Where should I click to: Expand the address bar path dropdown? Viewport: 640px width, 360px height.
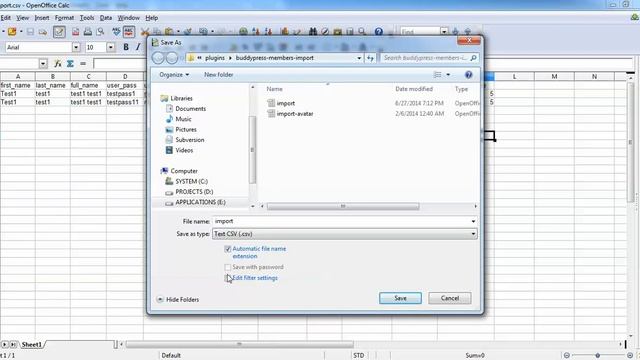359,58
